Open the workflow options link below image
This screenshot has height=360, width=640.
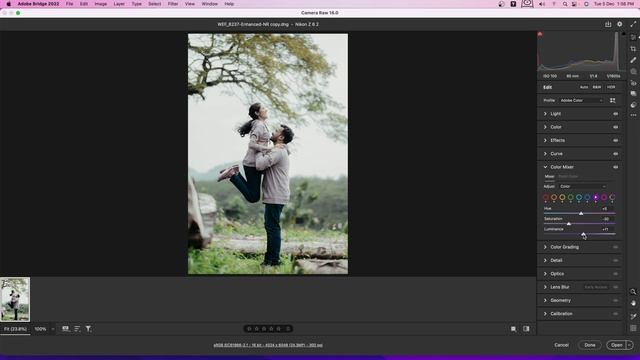coord(268,345)
